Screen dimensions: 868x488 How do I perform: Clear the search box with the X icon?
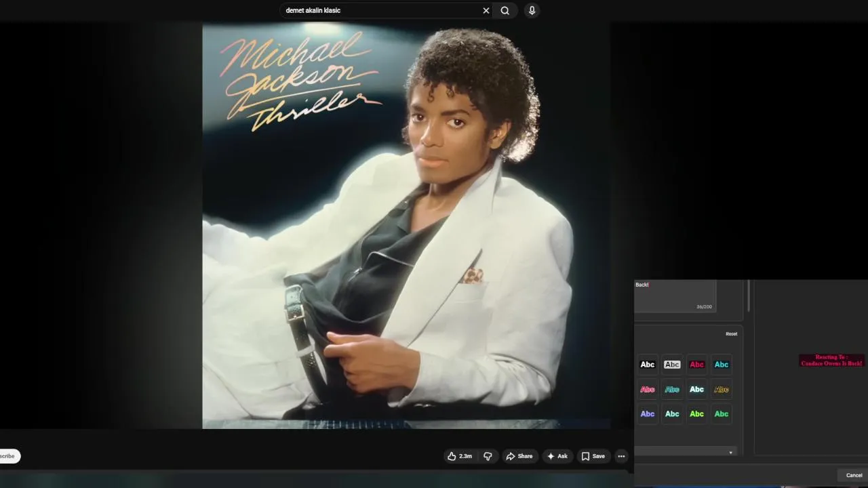(x=486, y=10)
